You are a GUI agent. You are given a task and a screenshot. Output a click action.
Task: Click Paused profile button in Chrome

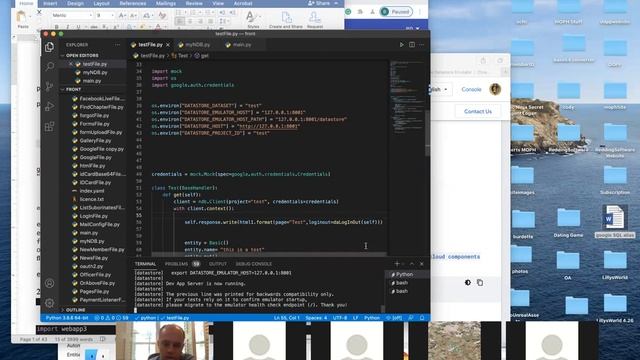[396, 11]
